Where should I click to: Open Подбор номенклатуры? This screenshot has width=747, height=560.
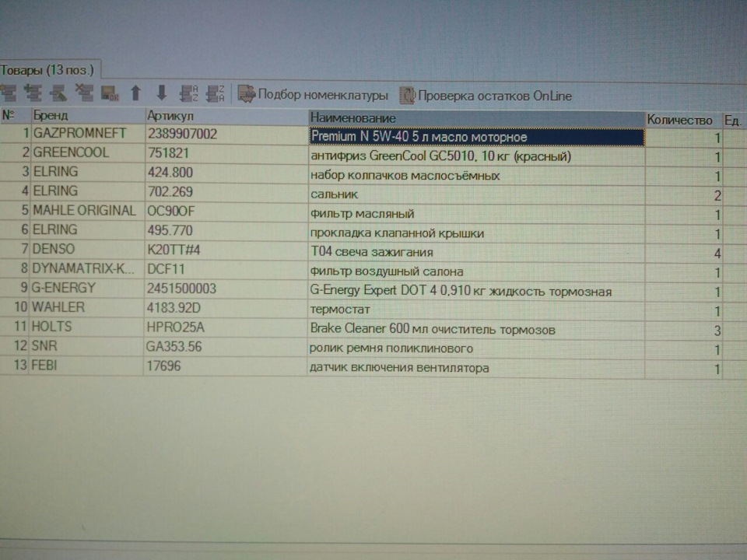313,94
